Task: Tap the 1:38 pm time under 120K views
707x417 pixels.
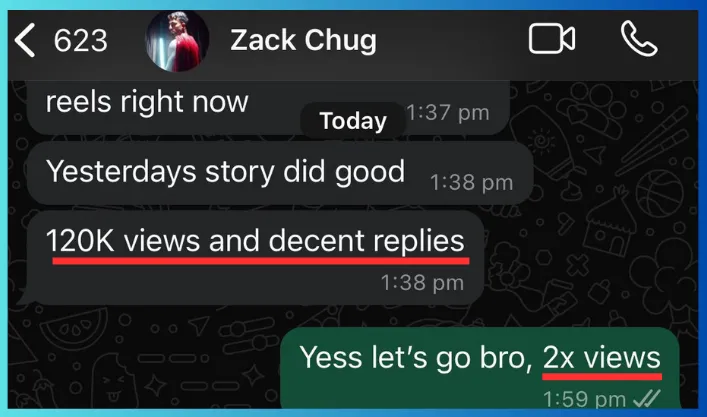Action: click(422, 283)
